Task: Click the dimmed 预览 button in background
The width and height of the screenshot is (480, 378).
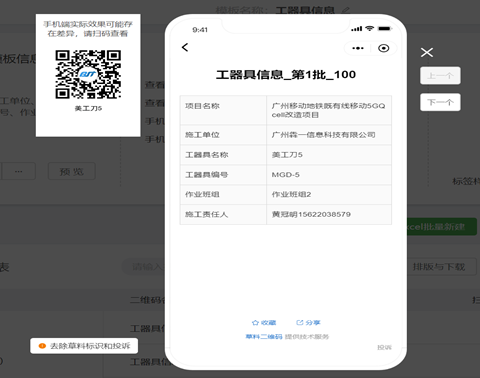Action: point(72,172)
